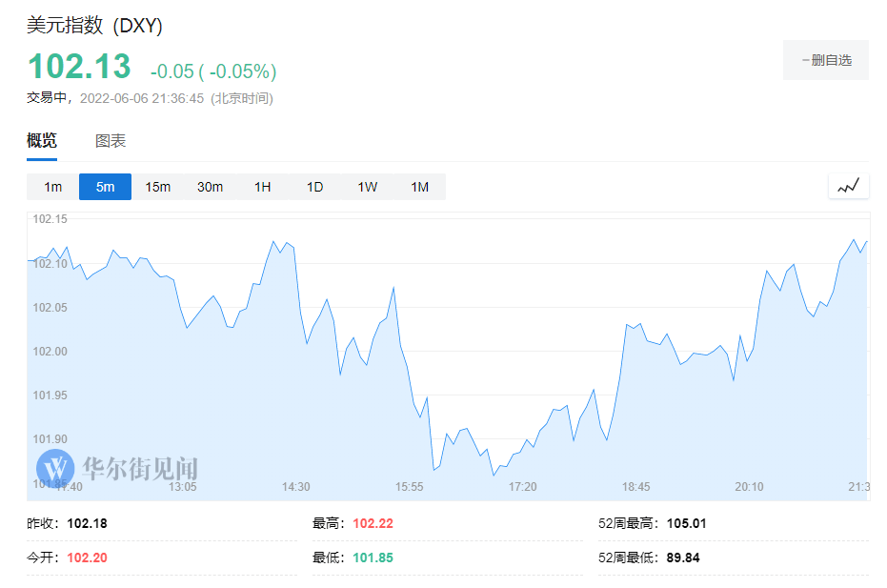The width and height of the screenshot is (887, 588).
Task: Switch to the 概览 tab
Action: [42, 141]
